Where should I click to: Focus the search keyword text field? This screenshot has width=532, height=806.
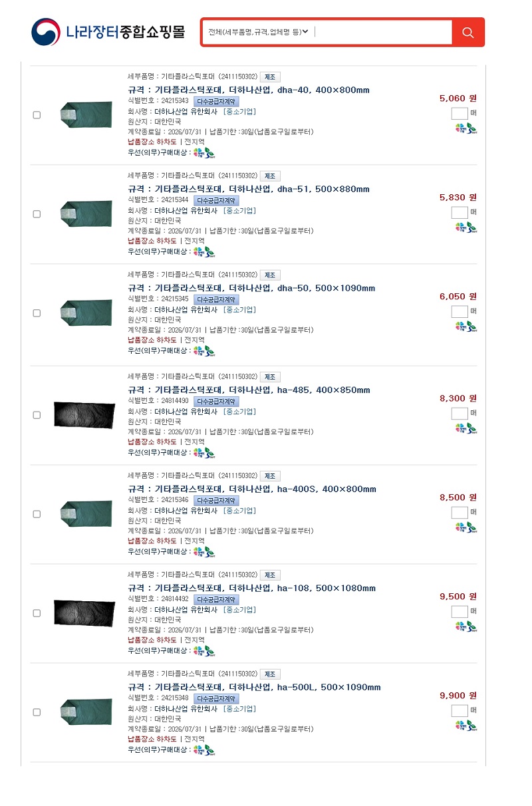tap(382, 32)
